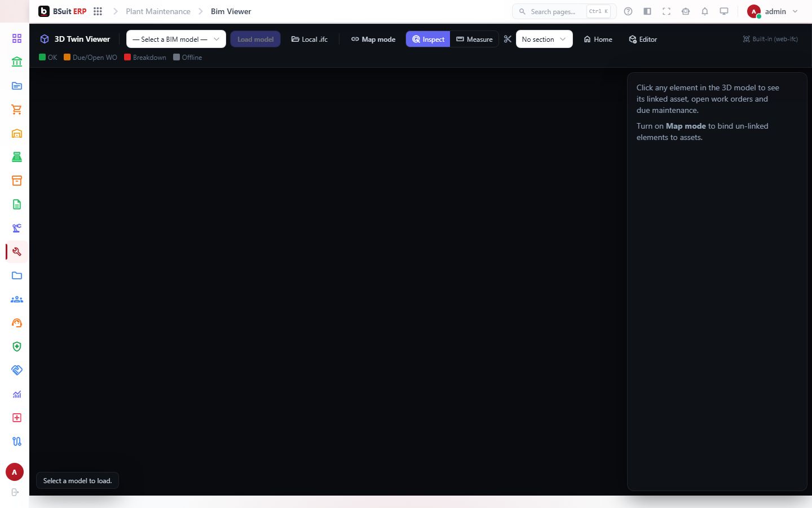The height and width of the screenshot is (508, 812).
Task: Toggle Map mode
Action: point(373,39)
